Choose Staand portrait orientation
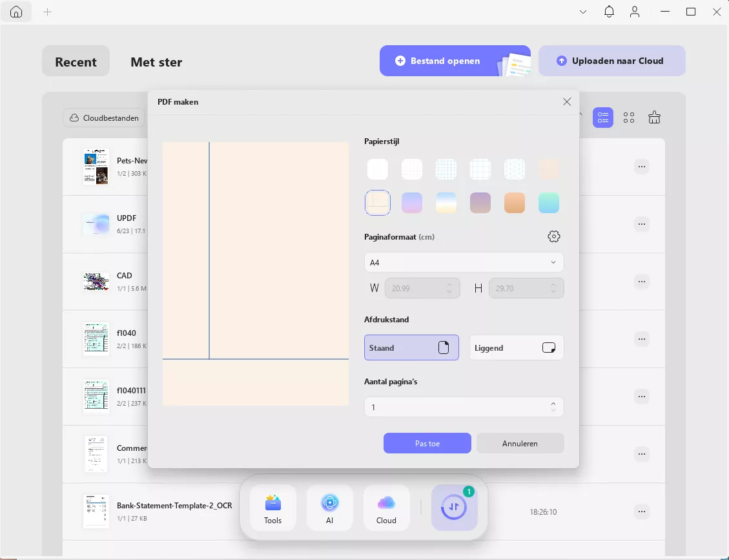This screenshot has height=560, width=729. click(411, 347)
